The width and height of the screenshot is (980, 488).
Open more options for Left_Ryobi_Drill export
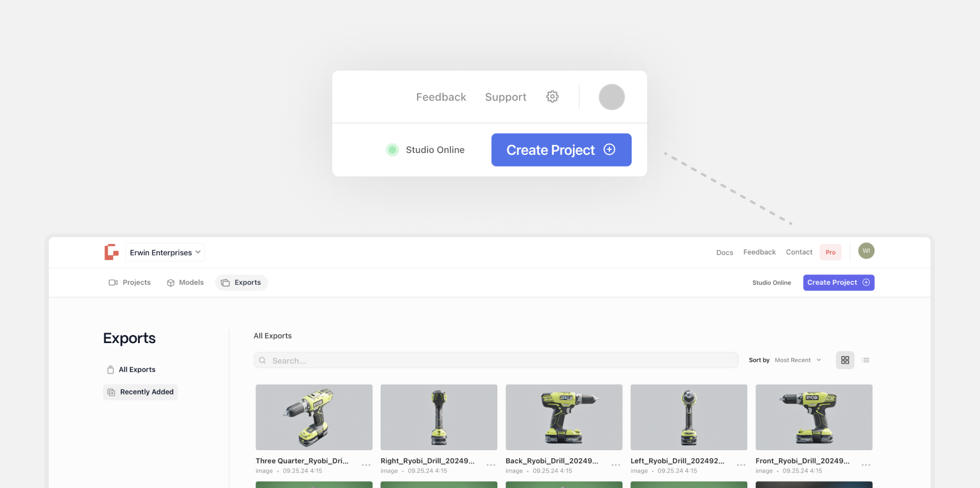741,464
